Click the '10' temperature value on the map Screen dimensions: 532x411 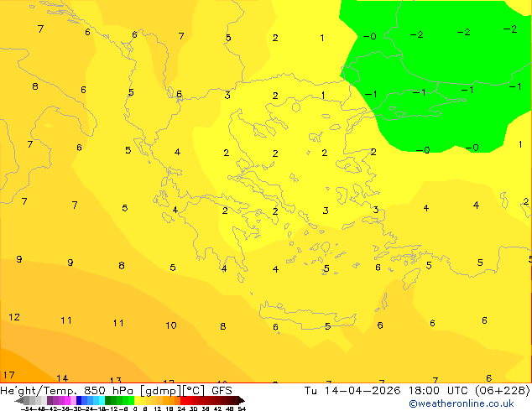click(171, 325)
